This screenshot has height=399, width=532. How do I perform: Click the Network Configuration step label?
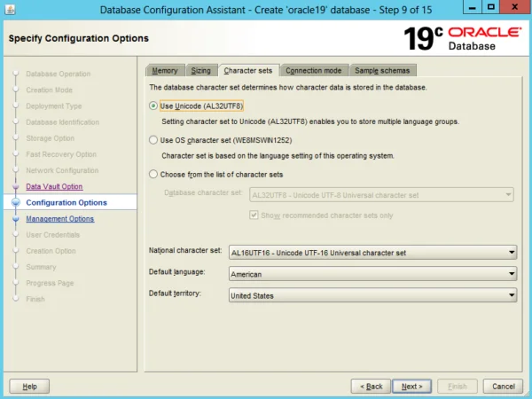point(62,170)
